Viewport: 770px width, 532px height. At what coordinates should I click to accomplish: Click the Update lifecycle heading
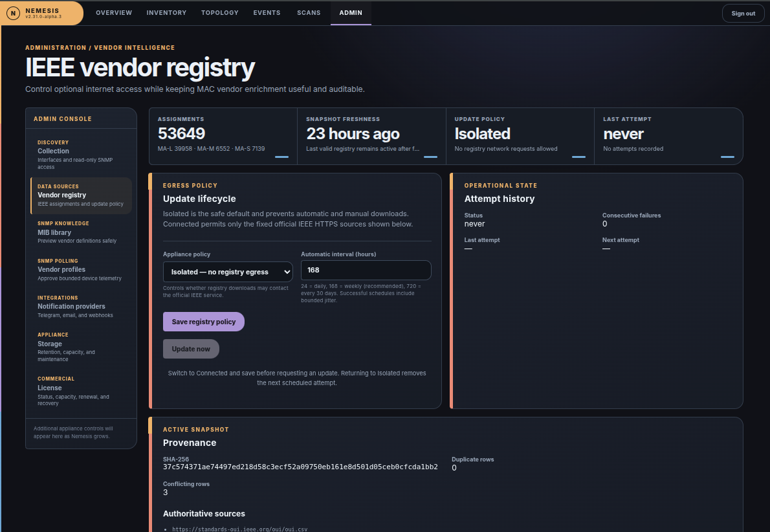(199, 199)
